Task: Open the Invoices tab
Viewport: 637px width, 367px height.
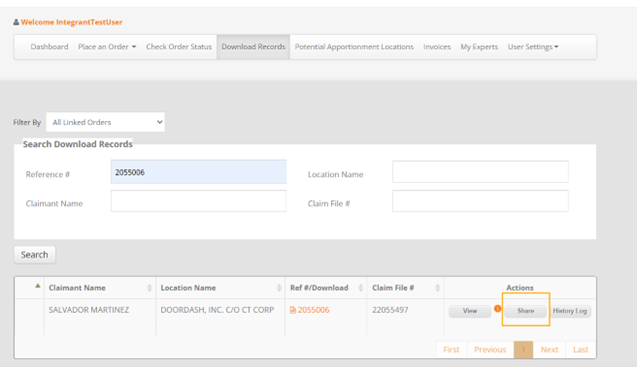Action: tap(437, 47)
